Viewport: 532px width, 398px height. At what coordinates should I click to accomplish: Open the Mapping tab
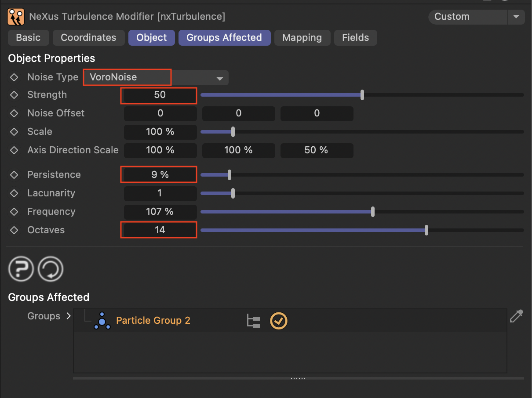coord(302,38)
